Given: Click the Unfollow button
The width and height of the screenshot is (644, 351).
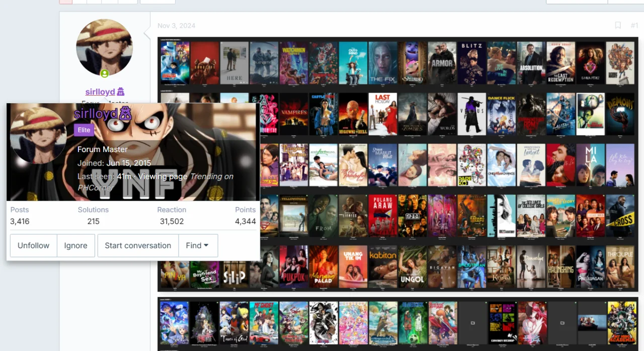Looking at the screenshot, I should (34, 245).
